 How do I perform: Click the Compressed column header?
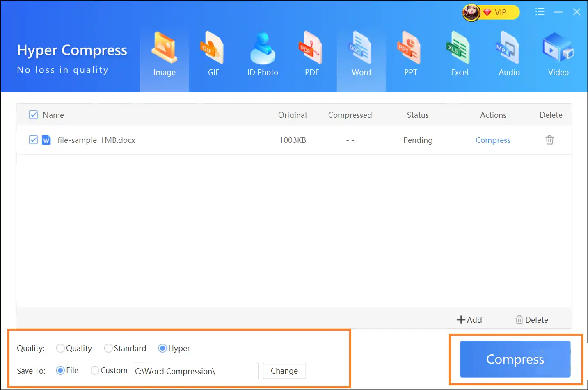coord(350,115)
